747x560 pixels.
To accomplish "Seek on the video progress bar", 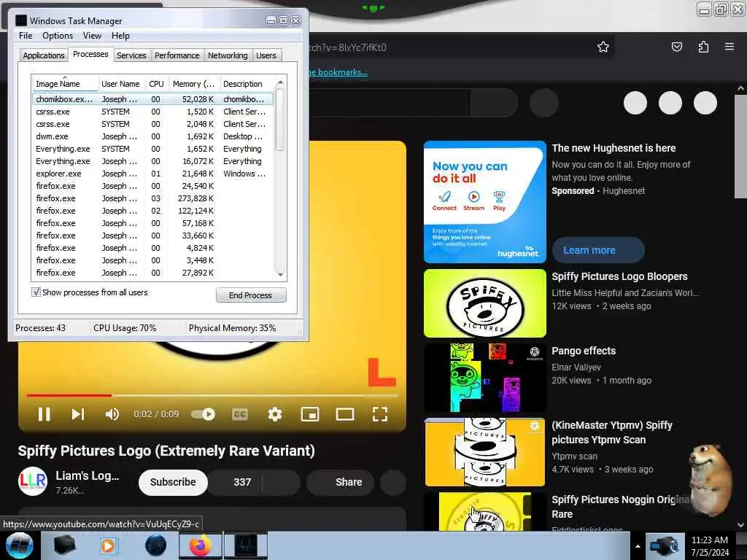I will click(212, 395).
